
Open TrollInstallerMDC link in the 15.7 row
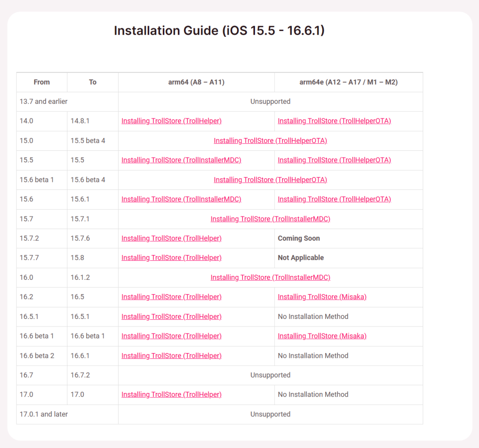click(271, 219)
